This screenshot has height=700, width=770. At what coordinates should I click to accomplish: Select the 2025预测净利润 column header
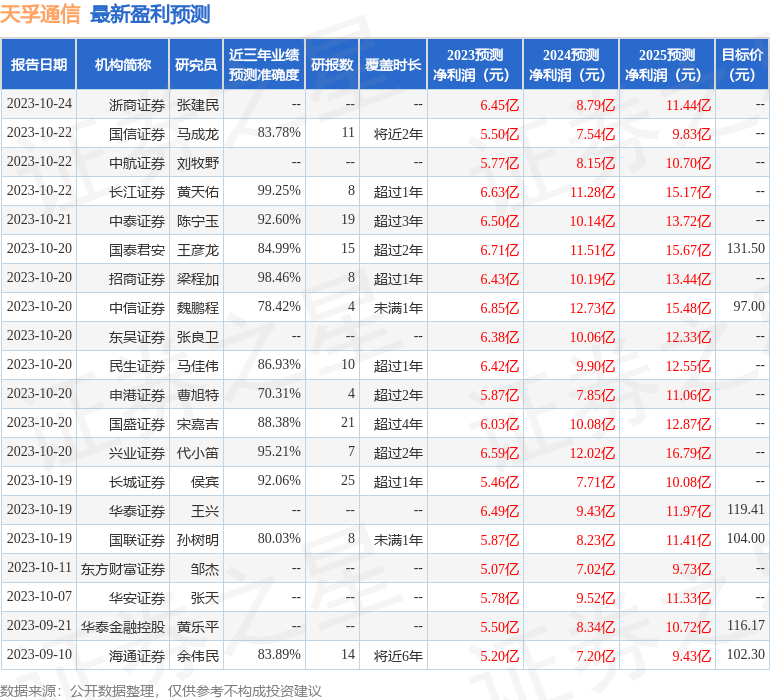tap(667, 64)
